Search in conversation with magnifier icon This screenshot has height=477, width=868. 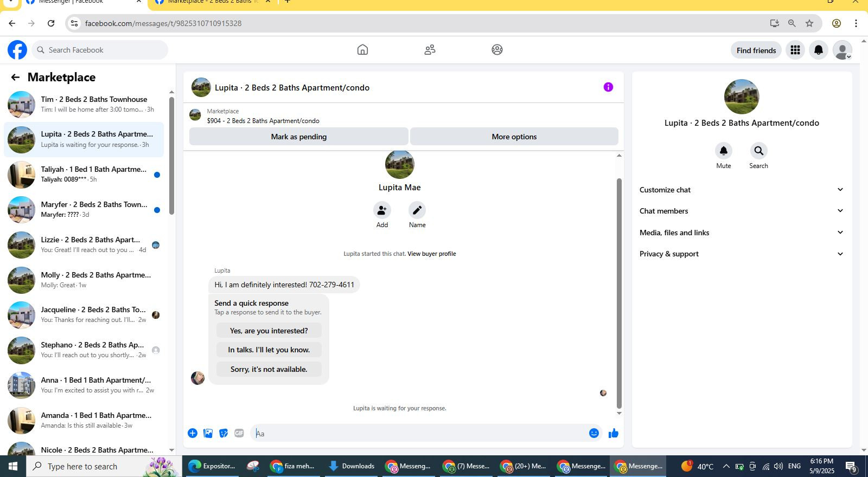(x=758, y=151)
